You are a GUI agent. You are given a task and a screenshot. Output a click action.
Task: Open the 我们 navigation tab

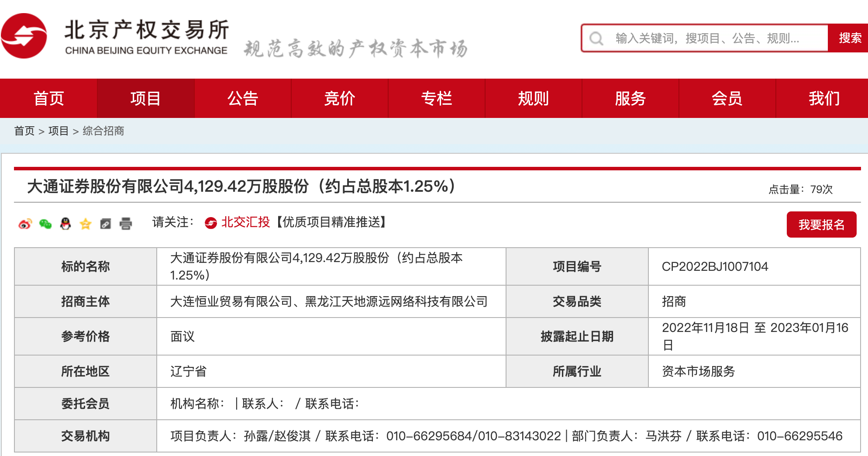point(822,98)
